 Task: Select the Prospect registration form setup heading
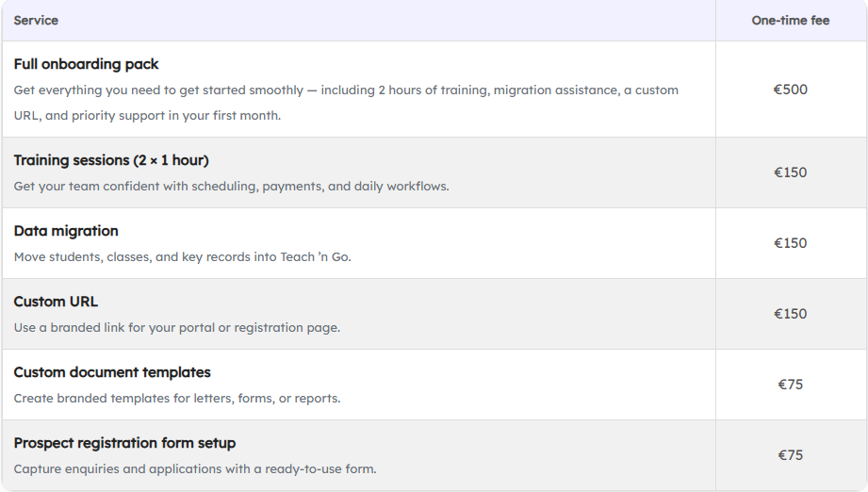(124, 443)
